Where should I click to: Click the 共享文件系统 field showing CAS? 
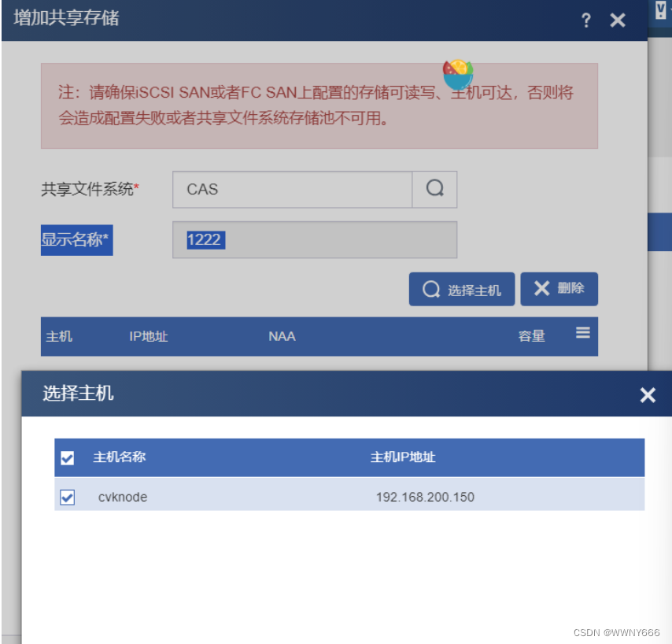(x=292, y=189)
